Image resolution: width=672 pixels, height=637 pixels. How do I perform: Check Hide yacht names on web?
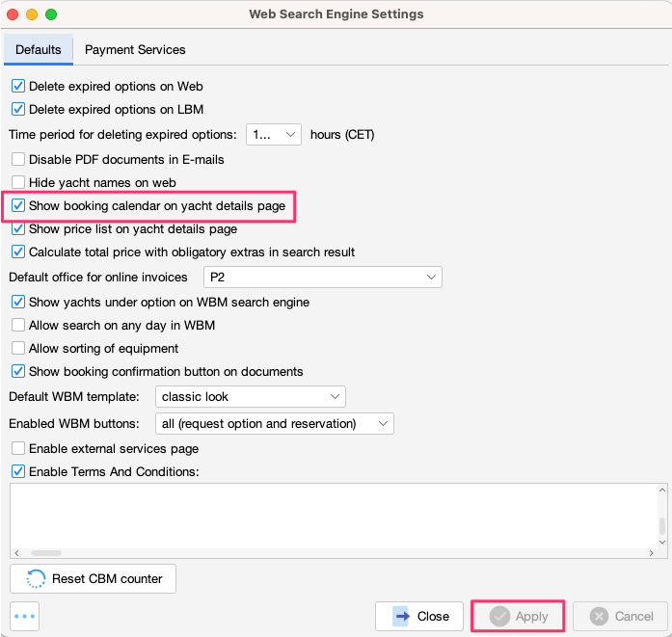click(18, 182)
